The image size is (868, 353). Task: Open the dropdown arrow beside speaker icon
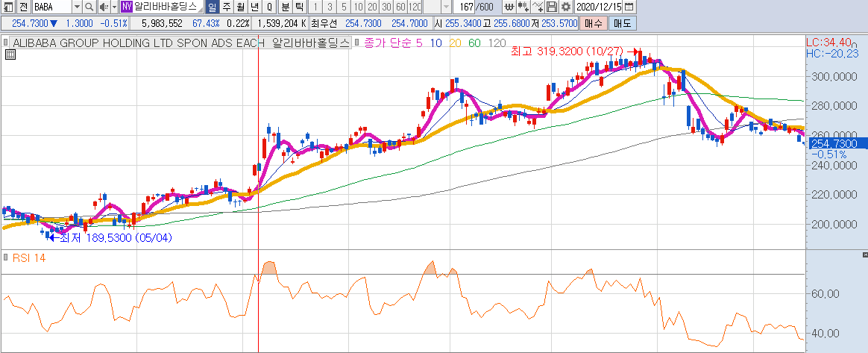pyautogui.click(x=114, y=7)
